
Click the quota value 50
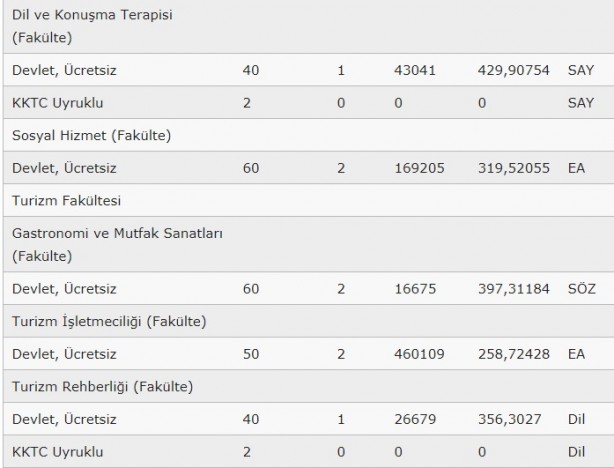251,354
